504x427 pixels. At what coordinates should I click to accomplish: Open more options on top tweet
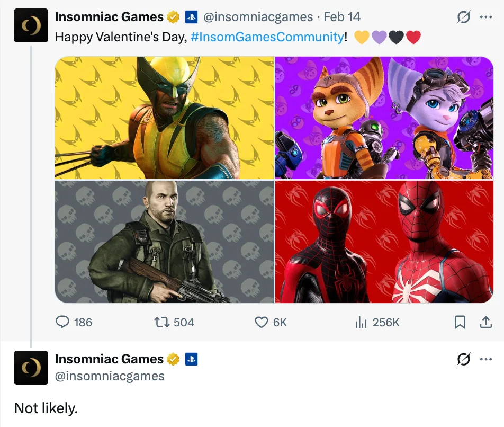(x=485, y=17)
